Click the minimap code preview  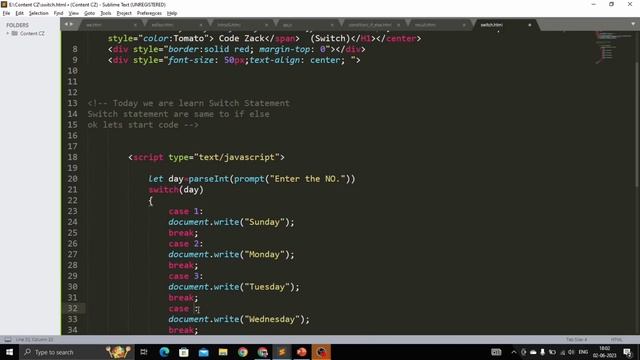(x=612, y=47)
